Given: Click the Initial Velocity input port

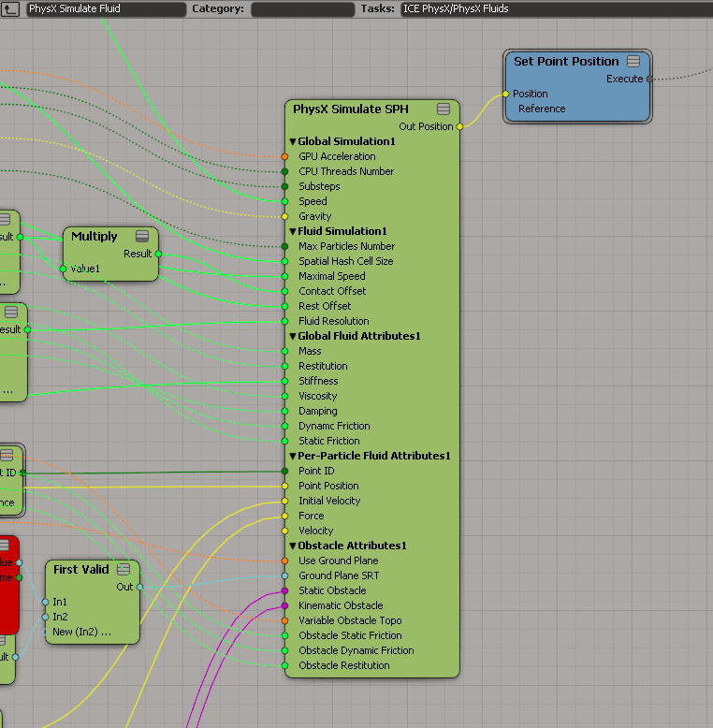Looking at the screenshot, I should 285,501.
